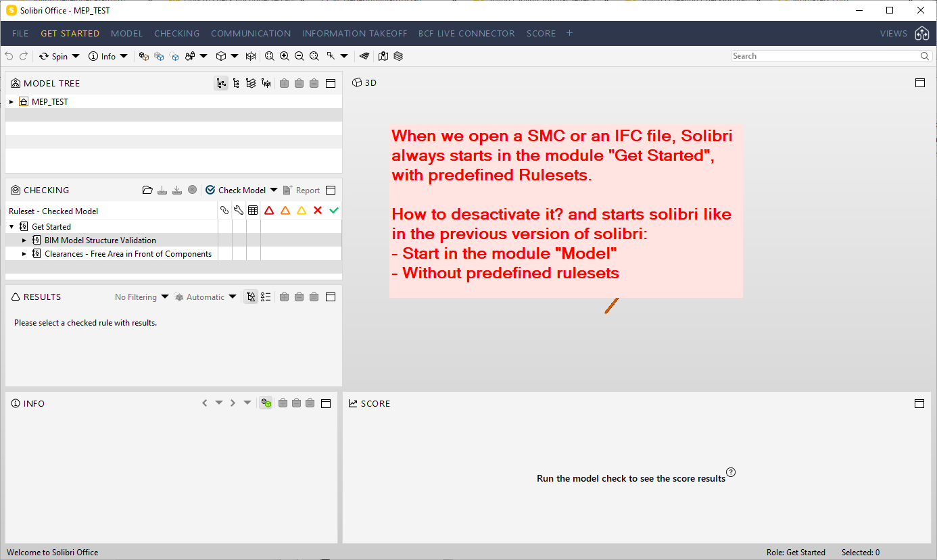Toggle the tree view in Results panel
The height and width of the screenshot is (560, 937).
tap(251, 297)
